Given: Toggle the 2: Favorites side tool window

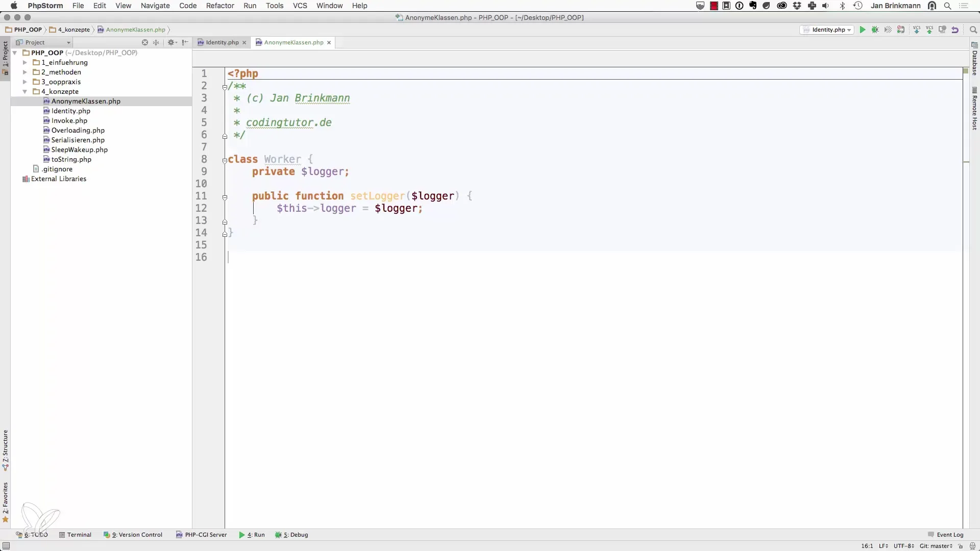Looking at the screenshot, I should coord(5,502).
